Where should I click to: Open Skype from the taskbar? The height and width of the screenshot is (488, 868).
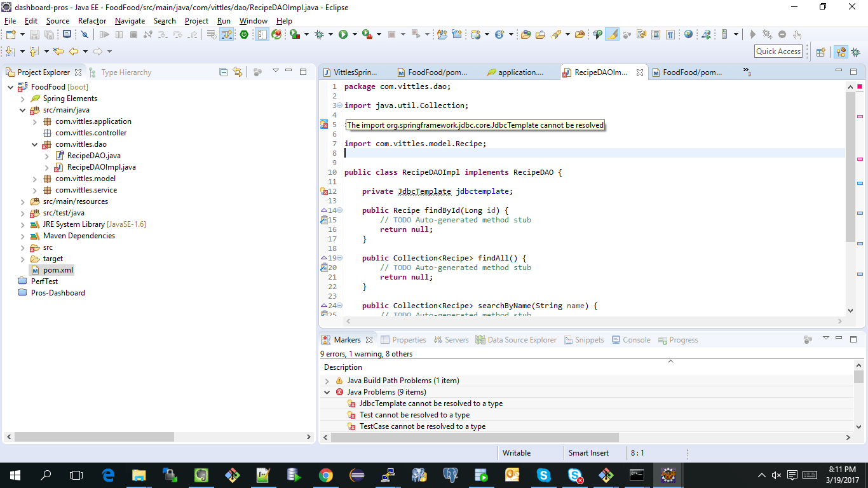click(543, 475)
